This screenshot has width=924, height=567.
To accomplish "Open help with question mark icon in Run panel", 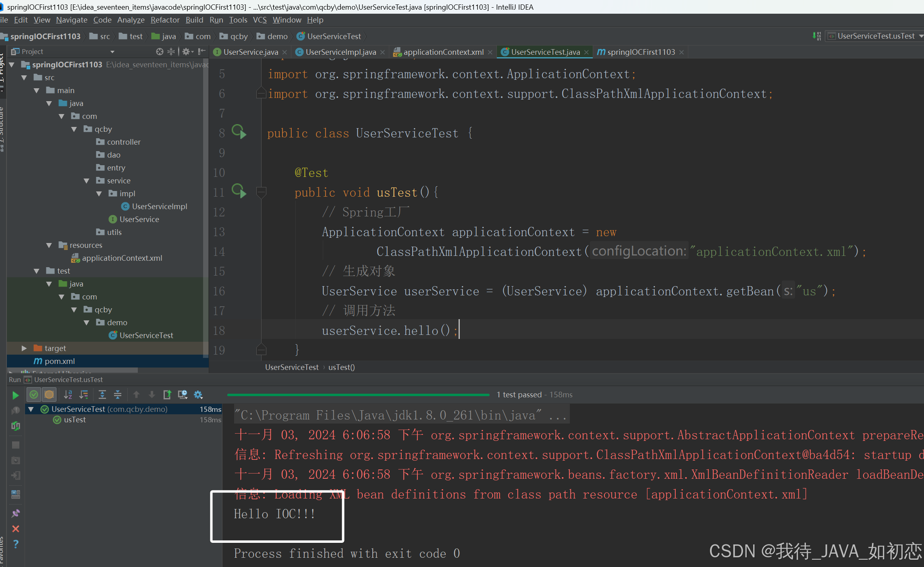I will point(15,543).
